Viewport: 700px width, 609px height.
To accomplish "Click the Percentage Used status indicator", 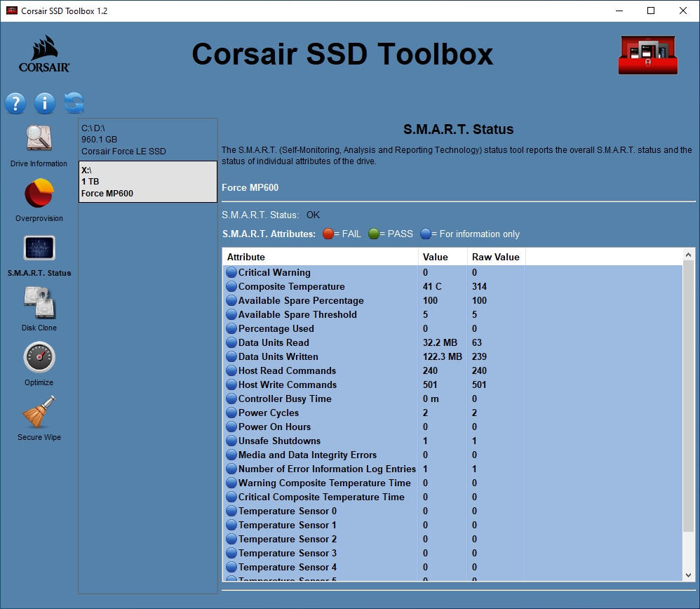I will (x=231, y=328).
